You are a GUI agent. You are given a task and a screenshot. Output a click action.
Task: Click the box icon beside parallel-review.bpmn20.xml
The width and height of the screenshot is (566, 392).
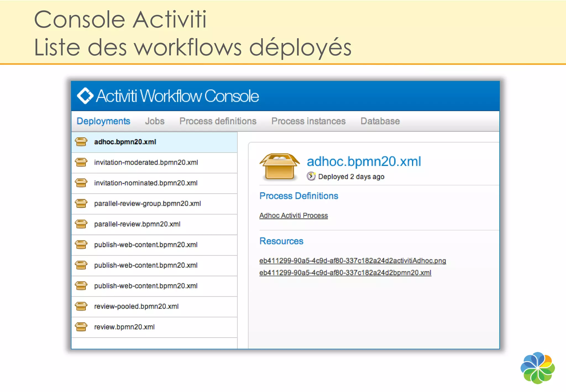81,224
